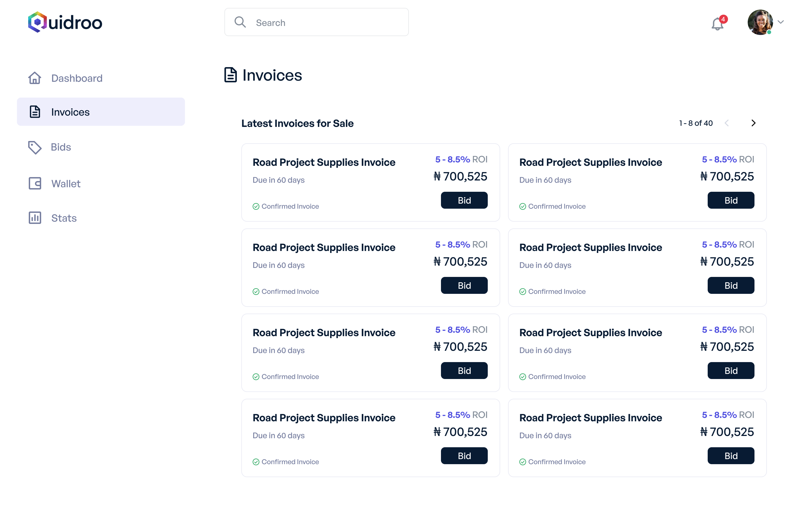This screenshot has width=812, height=520.
Task: Click the Dashboard home icon
Action: 35,78
